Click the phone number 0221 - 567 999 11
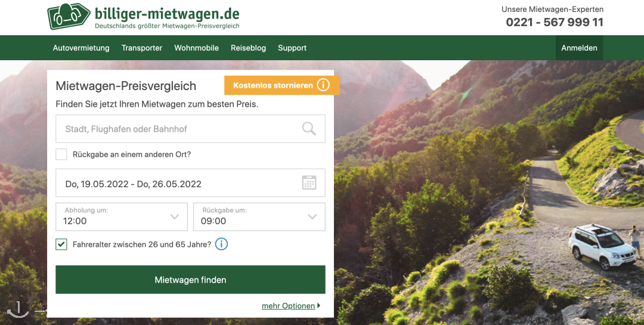 (x=555, y=22)
